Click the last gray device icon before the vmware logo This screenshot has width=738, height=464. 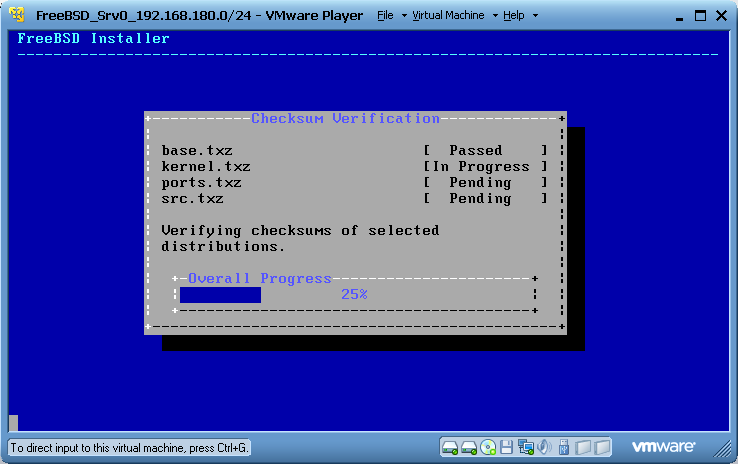602,447
